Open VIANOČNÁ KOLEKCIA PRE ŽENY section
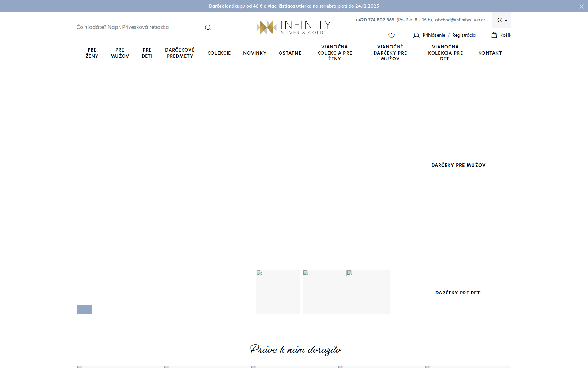Image resolution: width=588 pixels, height=368 pixels. [335, 53]
